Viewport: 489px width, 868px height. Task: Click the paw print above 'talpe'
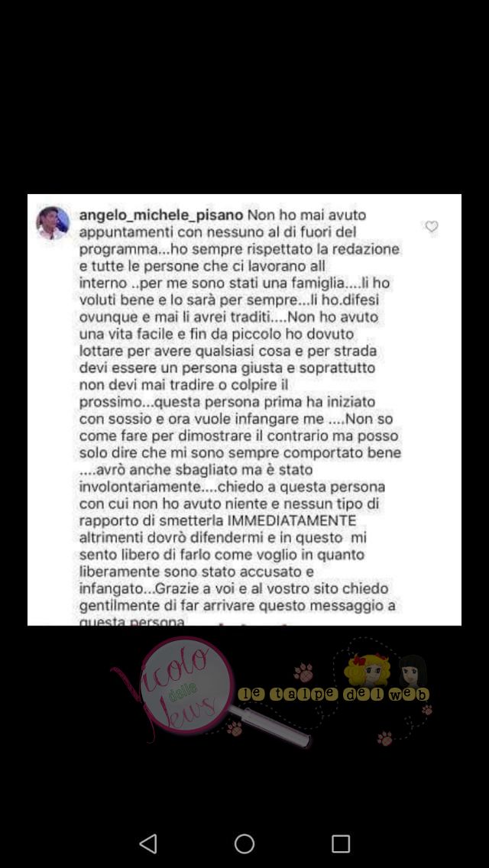tap(303, 672)
